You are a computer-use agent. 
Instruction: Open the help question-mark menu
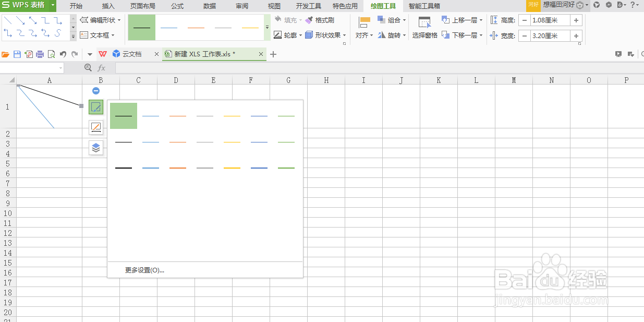click(x=634, y=5)
